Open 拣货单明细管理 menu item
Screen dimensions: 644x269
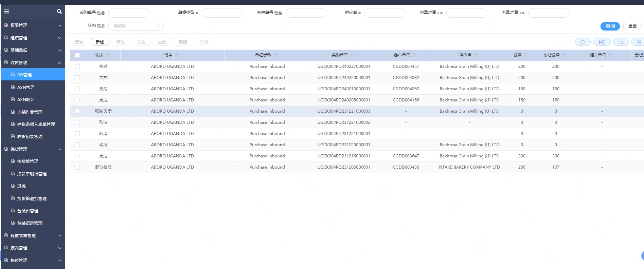[x=33, y=174]
